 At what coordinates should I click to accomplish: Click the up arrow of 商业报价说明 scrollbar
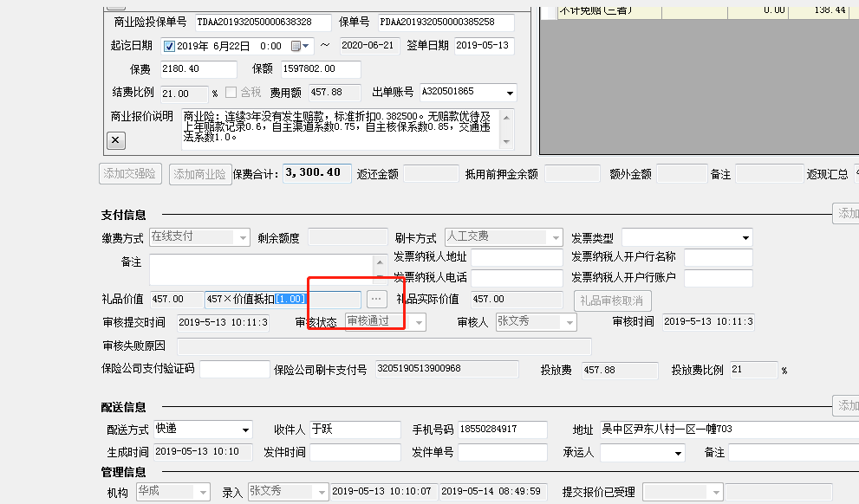tap(506, 118)
